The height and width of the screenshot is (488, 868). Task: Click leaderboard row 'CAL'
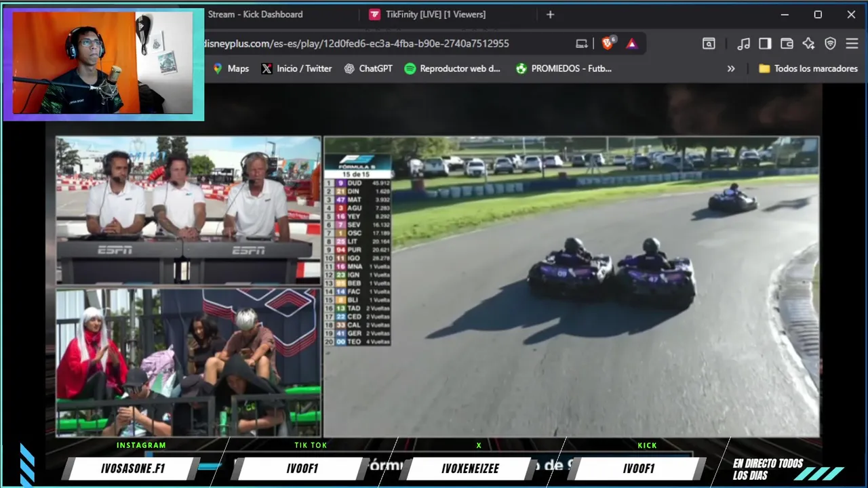(357, 325)
